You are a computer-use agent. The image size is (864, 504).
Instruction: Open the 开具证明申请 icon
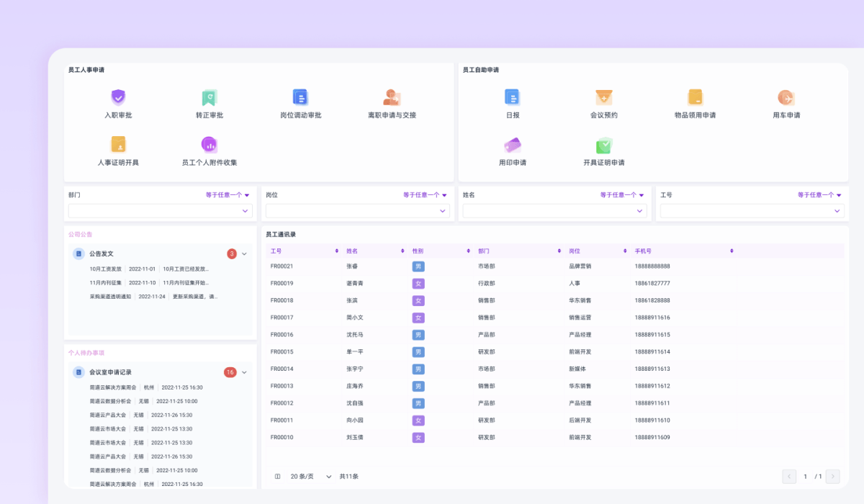pyautogui.click(x=603, y=145)
